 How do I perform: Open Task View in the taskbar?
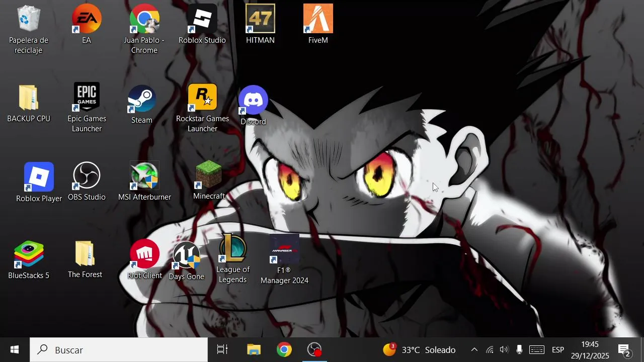[222, 350]
